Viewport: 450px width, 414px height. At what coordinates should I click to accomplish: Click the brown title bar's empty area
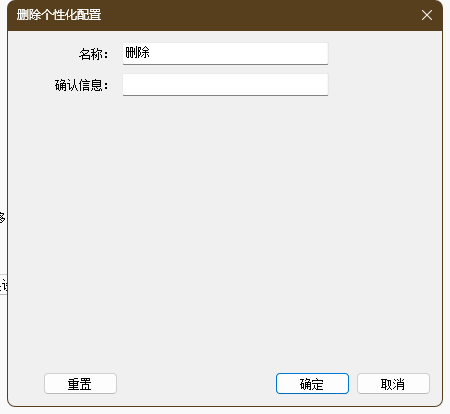coord(260,15)
